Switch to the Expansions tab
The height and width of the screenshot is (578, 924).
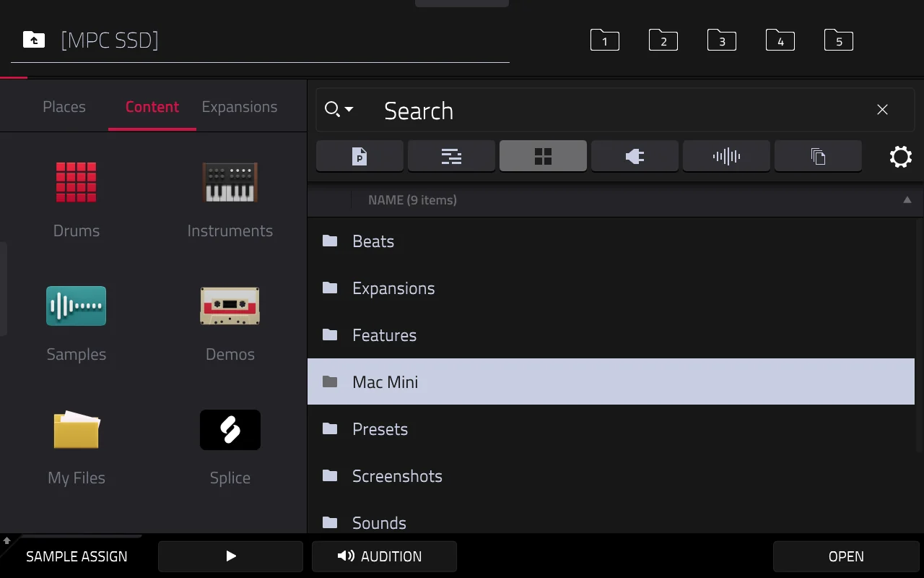pos(240,107)
